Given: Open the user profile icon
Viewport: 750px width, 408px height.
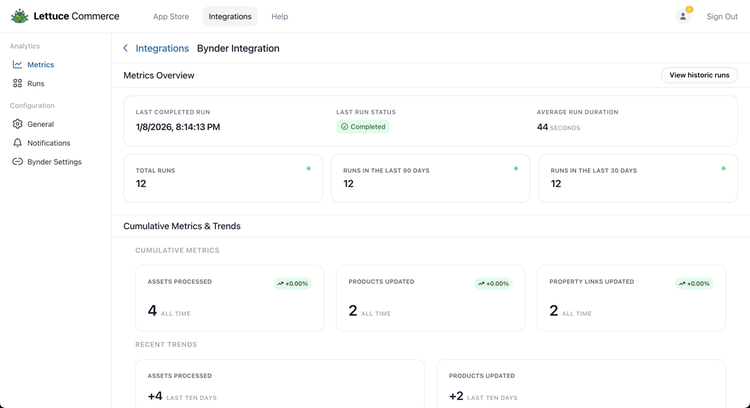Looking at the screenshot, I should pos(683,16).
